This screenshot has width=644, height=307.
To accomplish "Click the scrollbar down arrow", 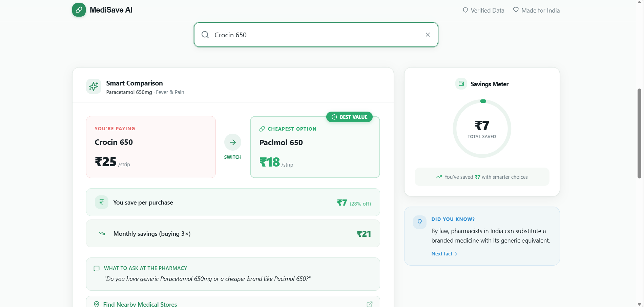I will [x=639, y=304].
